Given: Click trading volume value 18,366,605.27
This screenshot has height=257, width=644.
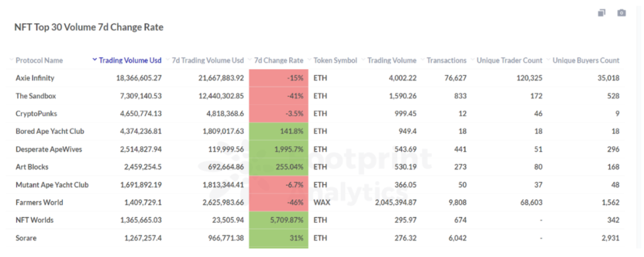Looking at the screenshot, I should tap(139, 78).
